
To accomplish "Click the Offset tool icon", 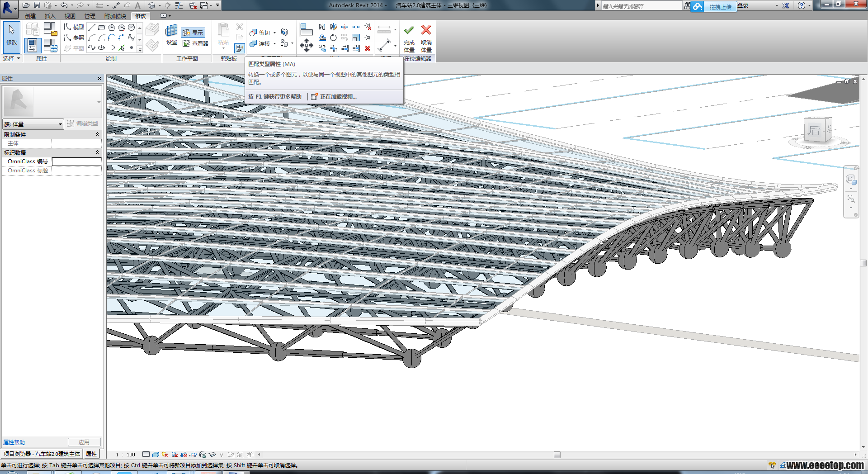I will coord(322,38).
